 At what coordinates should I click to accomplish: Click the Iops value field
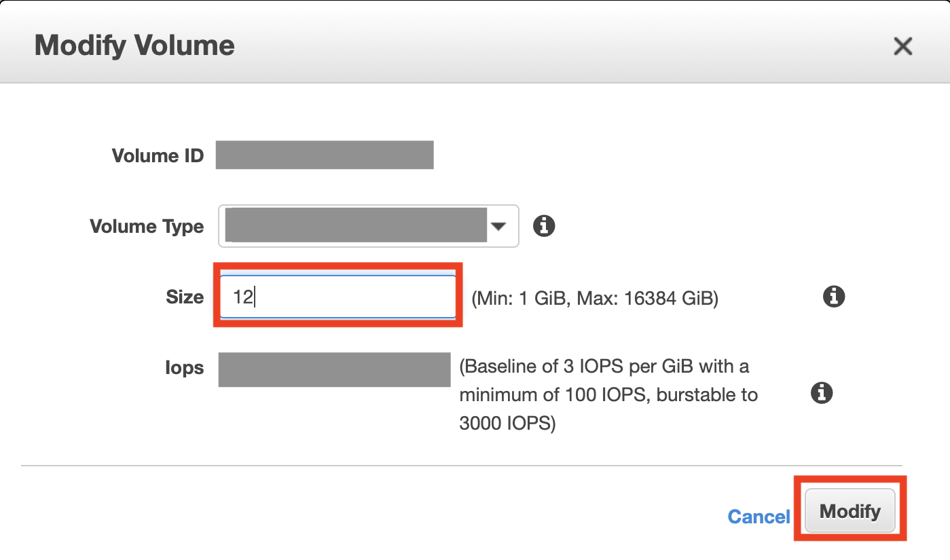[x=335, y=369]
